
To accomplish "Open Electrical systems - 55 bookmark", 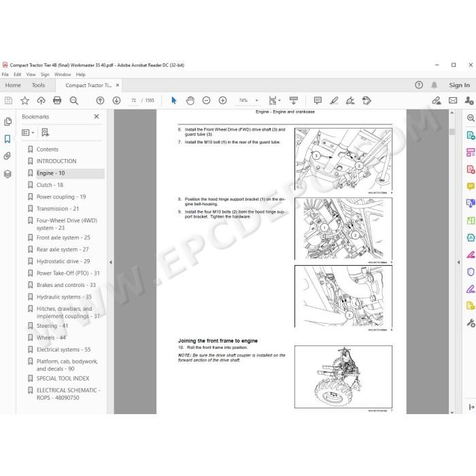I will pos(63,350).
